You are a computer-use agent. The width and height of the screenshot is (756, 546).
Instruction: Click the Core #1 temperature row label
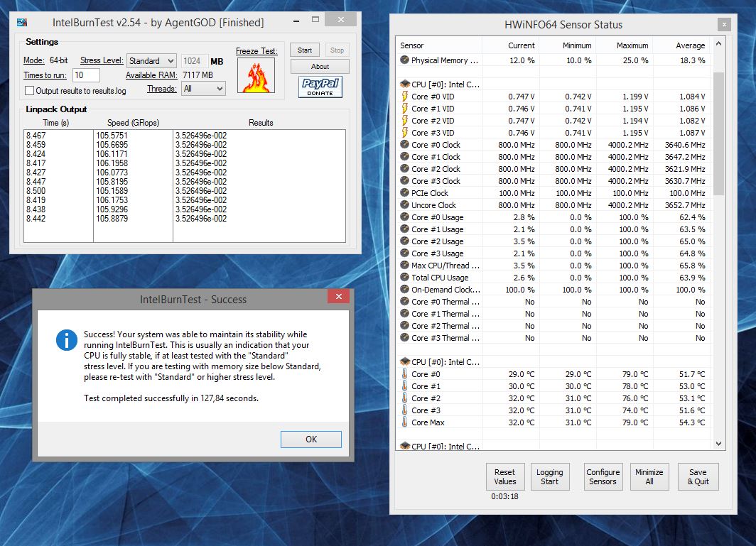click(426, 386)
